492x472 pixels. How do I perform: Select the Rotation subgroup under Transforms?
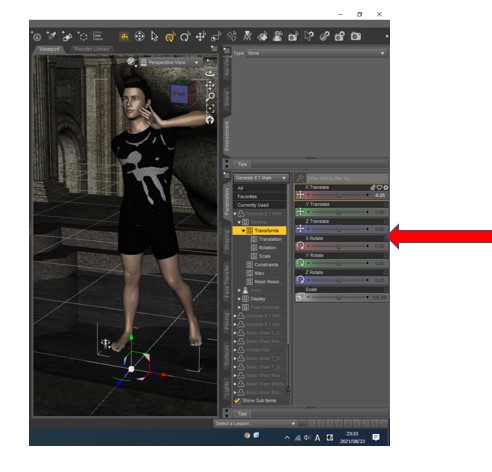[x=267, y=248]
